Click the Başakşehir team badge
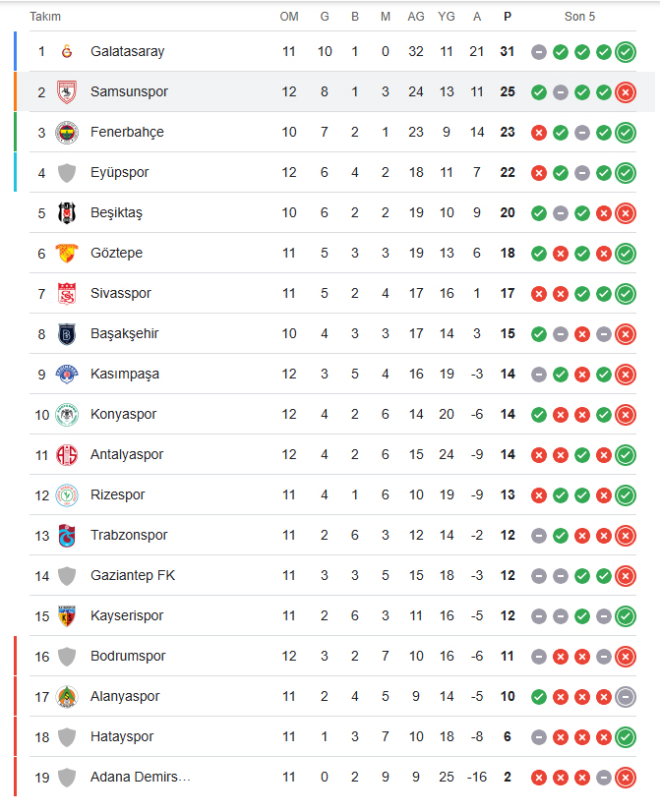The height and width of the screenshot is (812, 660). tap(67, 334)
